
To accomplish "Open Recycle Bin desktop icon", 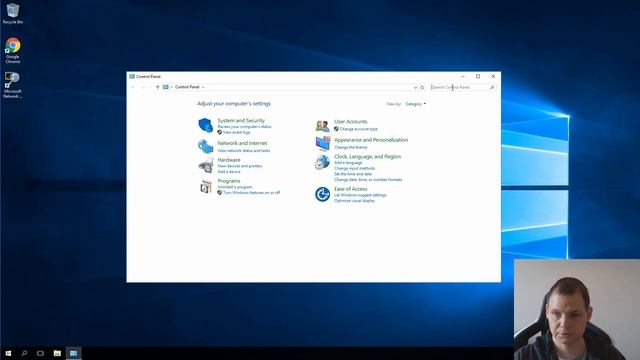I will click(x=13, y=13).
